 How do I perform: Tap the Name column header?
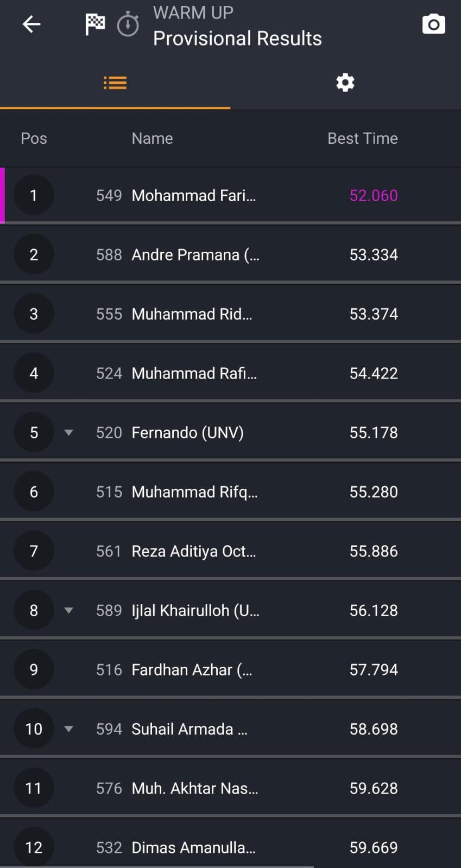[152, 138]
